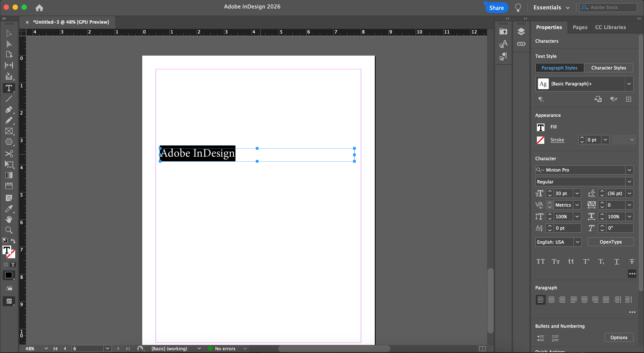Toggle All Caps text formatting
Image resolution: width=644 pixels, height=353 pixels.
coord(540,262)
